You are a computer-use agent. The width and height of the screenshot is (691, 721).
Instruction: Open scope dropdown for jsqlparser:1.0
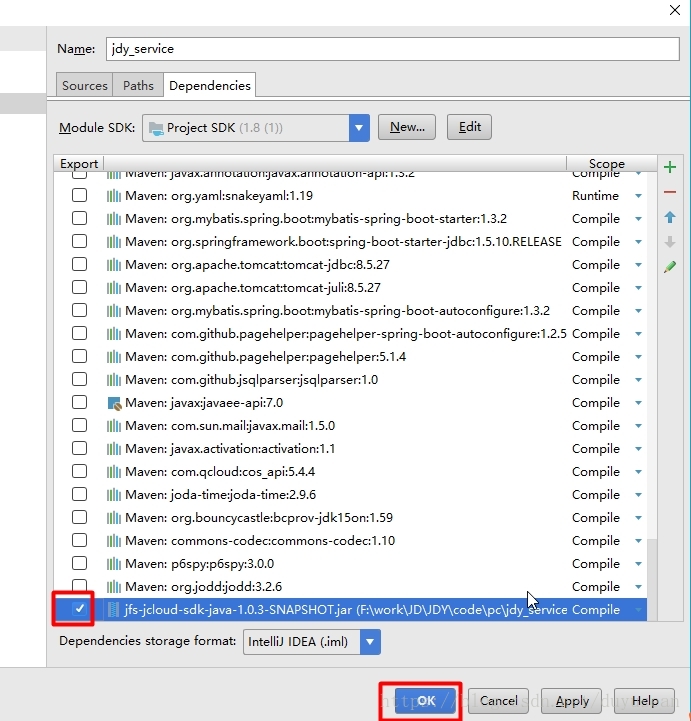coord(638,380)
